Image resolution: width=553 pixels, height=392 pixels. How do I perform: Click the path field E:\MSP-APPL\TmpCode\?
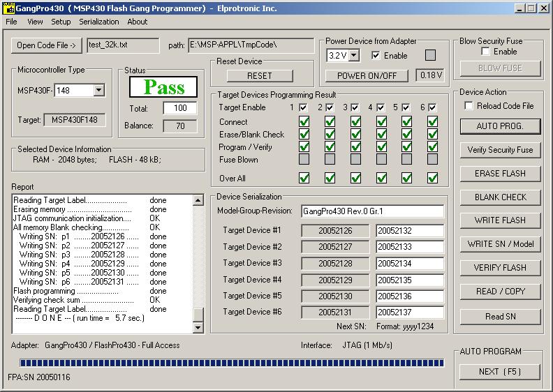(251, 45)
